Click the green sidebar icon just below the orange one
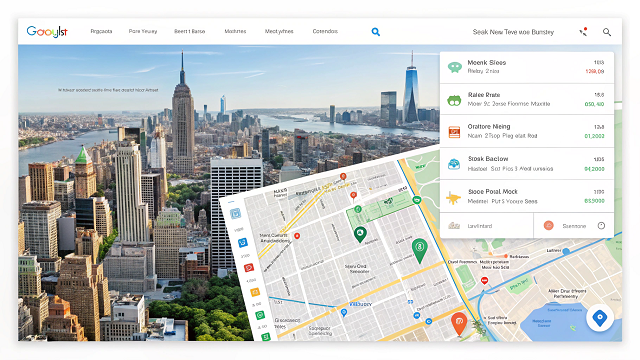The width and height of the screenshot is (640, 360). coord(260,315)
